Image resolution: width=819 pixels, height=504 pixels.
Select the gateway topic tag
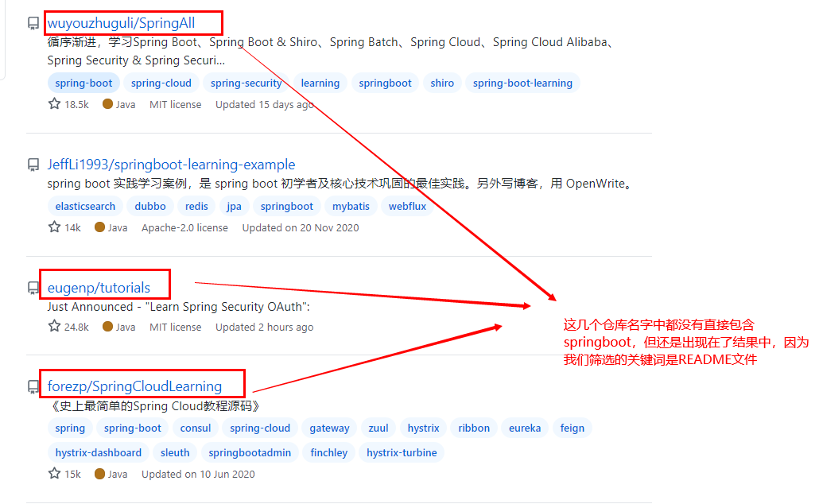pyautogui.click(x=329, y=428)
